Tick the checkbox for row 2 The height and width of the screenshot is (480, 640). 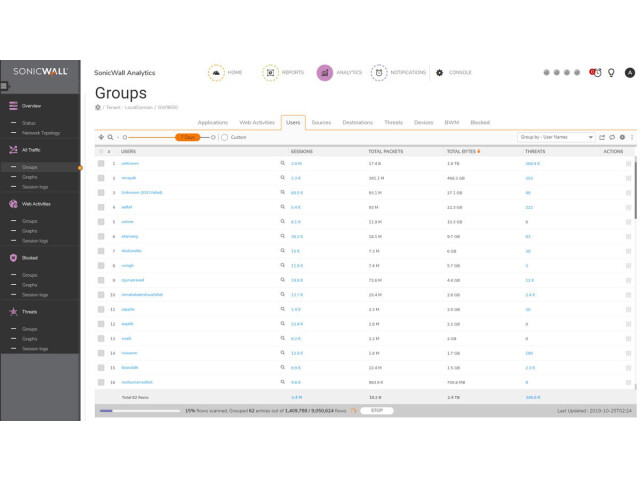101,178
